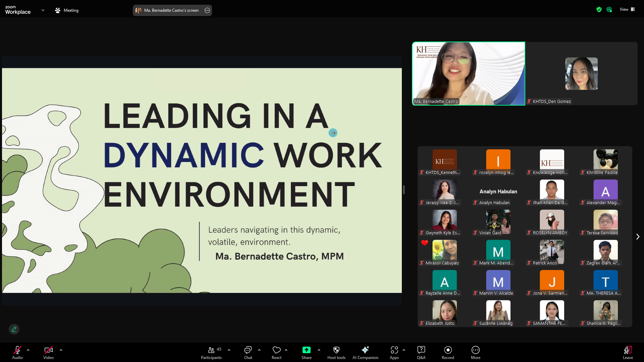The width and height of the screenshot is (644, 362).
Task: Launch AI Companion sparkle icon
Action: tap(365, 350)
